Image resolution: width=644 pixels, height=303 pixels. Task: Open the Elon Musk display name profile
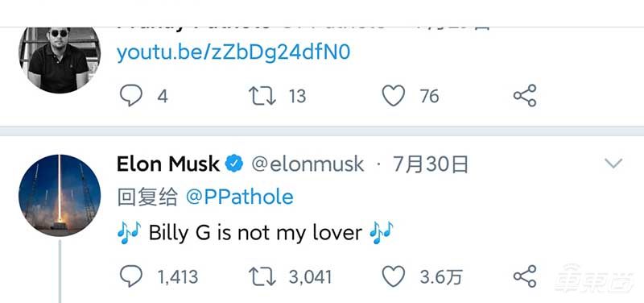coord(168,164)
